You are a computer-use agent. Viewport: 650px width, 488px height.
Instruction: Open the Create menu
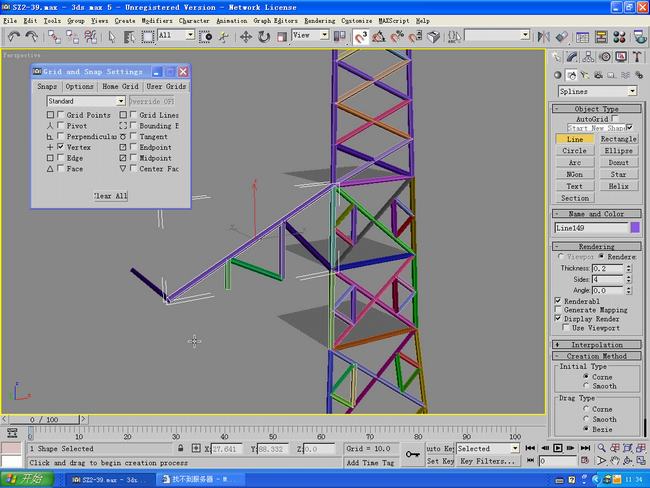coord(125,20)
